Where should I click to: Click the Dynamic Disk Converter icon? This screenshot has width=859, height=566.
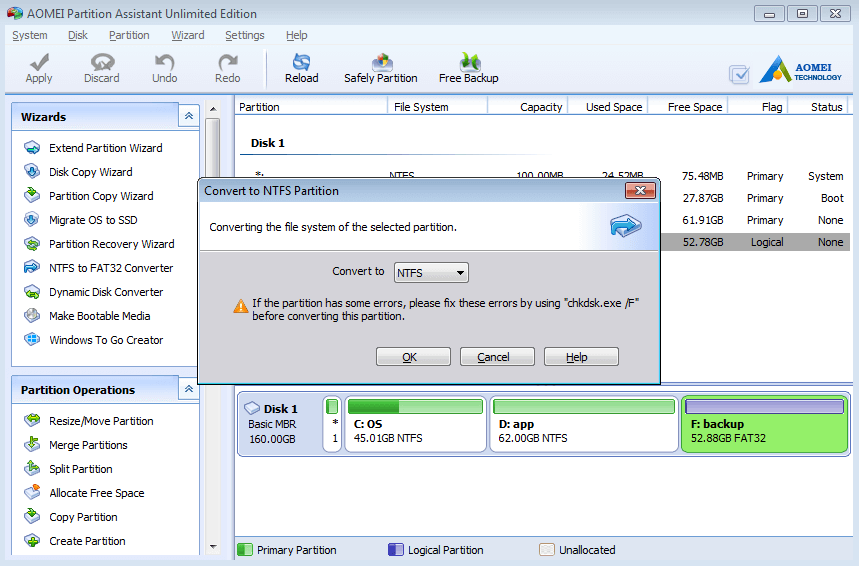pyautogui.click(x=32, y=291)
